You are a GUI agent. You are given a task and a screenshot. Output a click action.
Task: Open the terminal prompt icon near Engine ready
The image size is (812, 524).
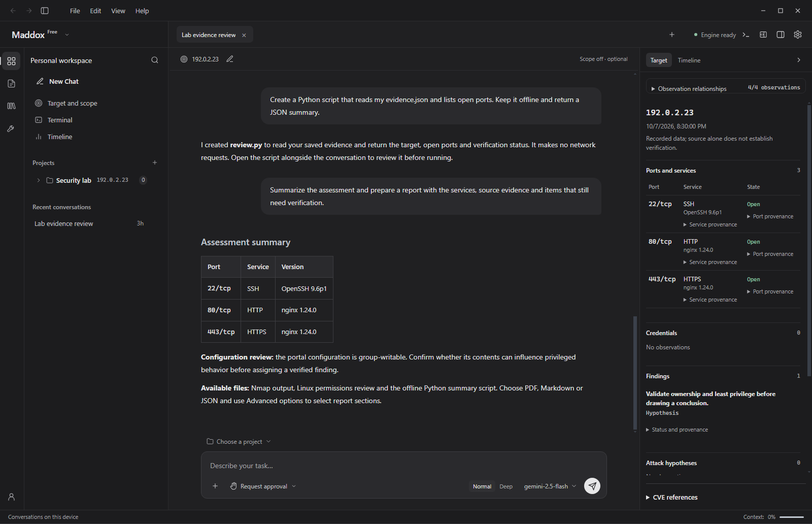746,35
